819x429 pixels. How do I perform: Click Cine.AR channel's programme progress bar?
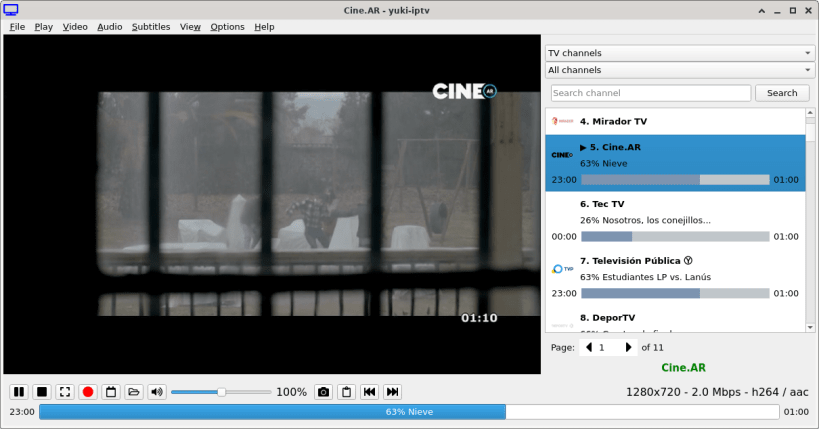pyautogui.click(x=675, y=180)
